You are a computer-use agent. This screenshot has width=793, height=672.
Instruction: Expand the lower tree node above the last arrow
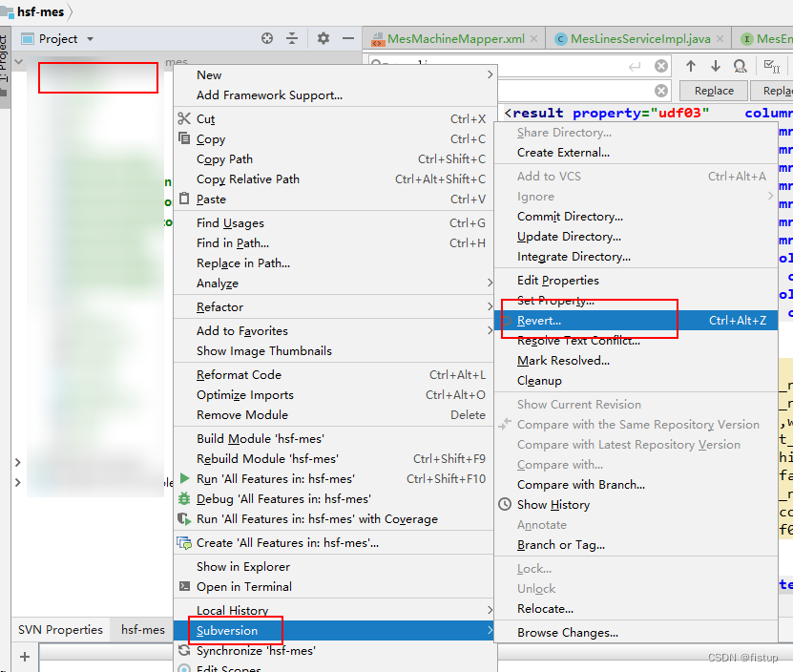click(x=18, y=462)
